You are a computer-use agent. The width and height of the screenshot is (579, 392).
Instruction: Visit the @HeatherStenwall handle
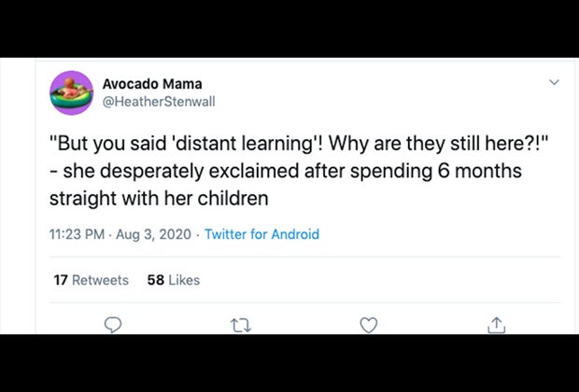point(158,101)
